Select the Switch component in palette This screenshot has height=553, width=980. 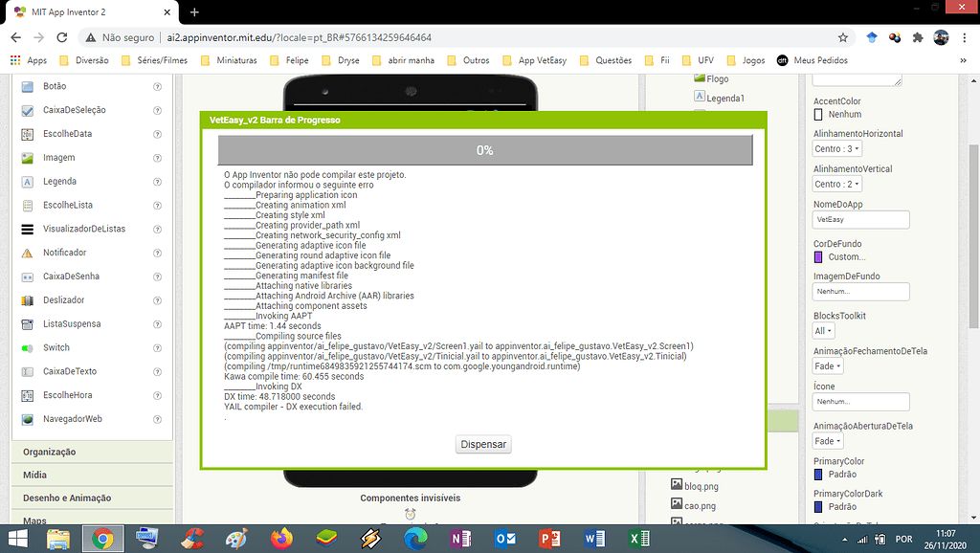pos(56,348)
